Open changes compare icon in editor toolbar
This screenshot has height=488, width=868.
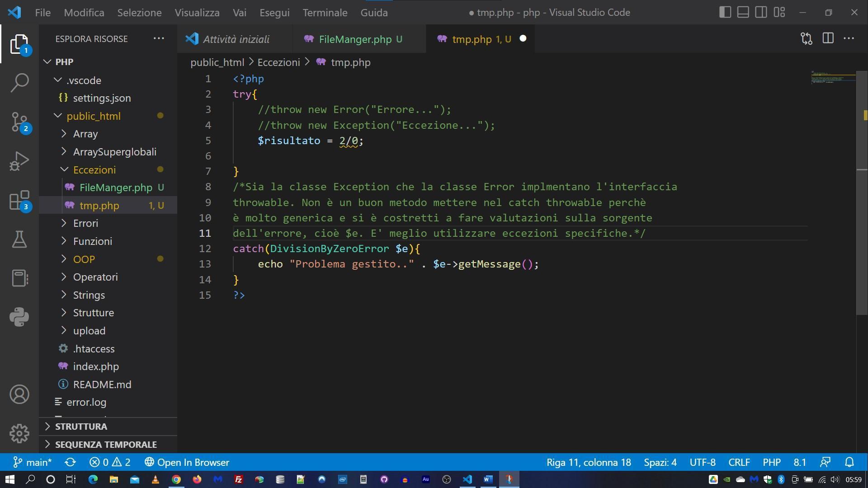click(x=807, y=39)
